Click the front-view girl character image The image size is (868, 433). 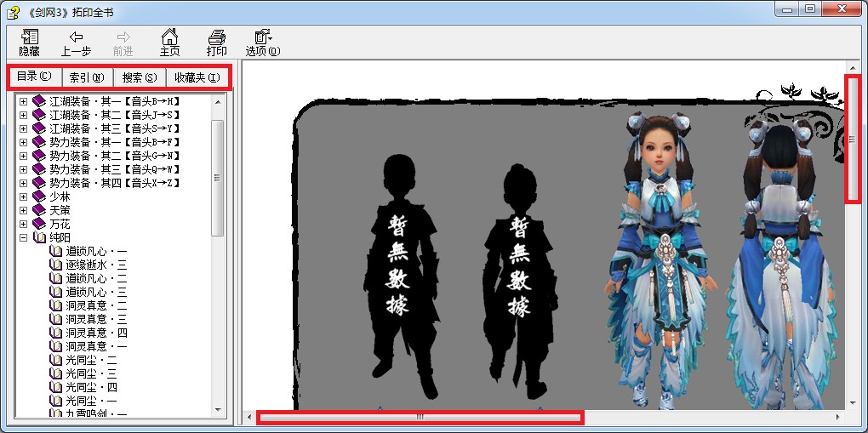coord(661,260)
